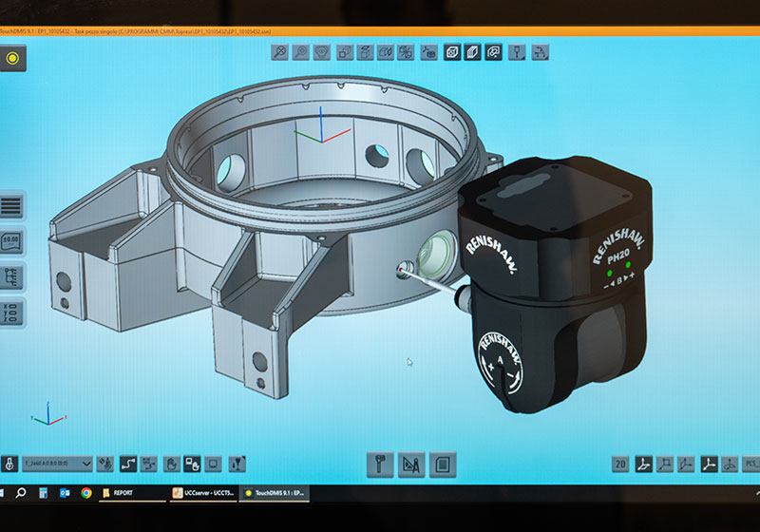Click the PCS coordinate system button
The image size is (760, 532).
[x=751, y=465]
